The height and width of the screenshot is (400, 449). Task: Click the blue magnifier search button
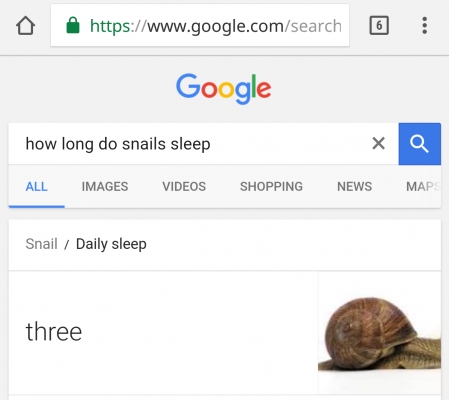pos(420,144)
